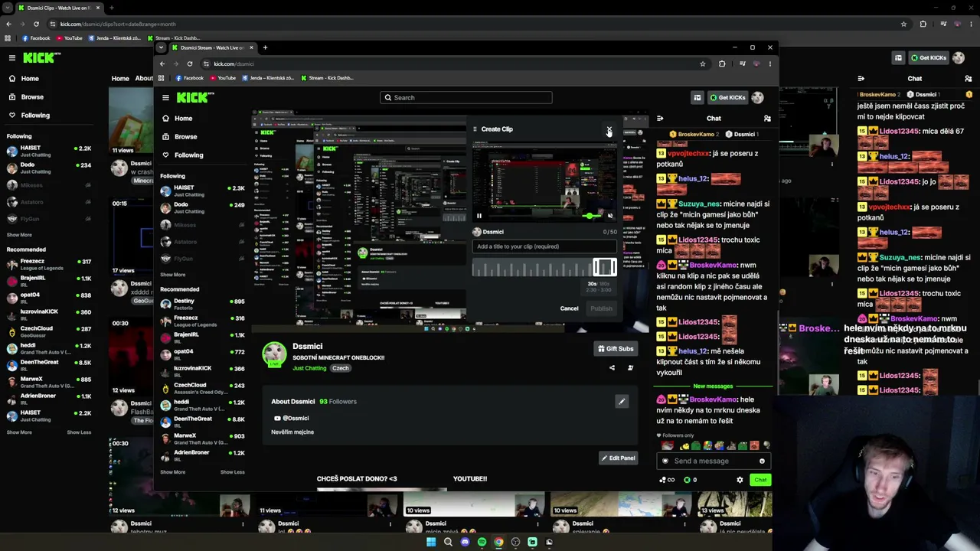The width and height of the screenshot is (980, 551).
Task: Adjust the clip preview volume slider
Action: [592, 216]
